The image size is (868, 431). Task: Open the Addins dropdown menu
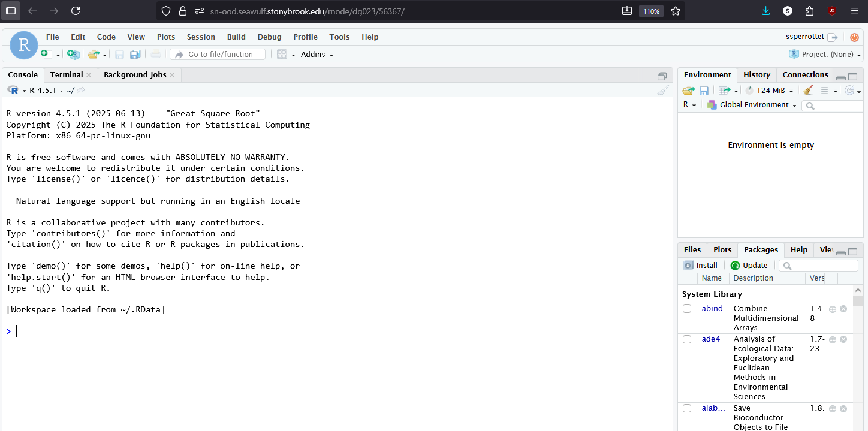tap(316, 54)
